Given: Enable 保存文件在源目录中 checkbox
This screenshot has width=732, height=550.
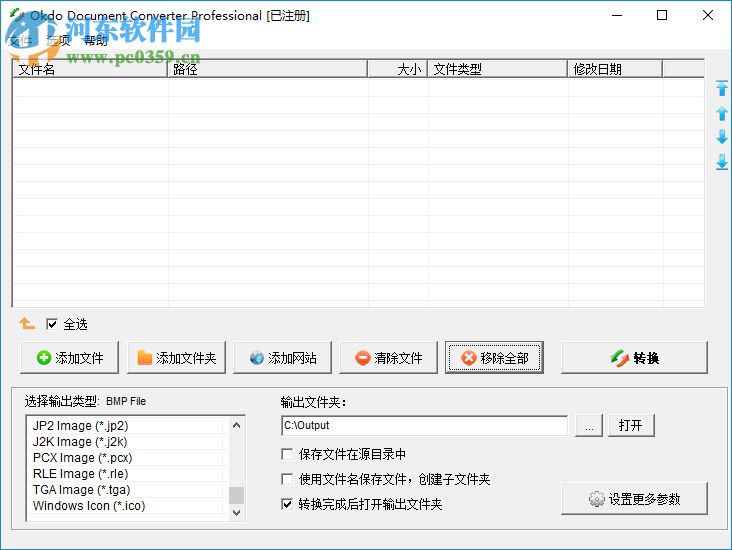Looking at the screenshot, I should pyautogui.click(x=287, y=454).
